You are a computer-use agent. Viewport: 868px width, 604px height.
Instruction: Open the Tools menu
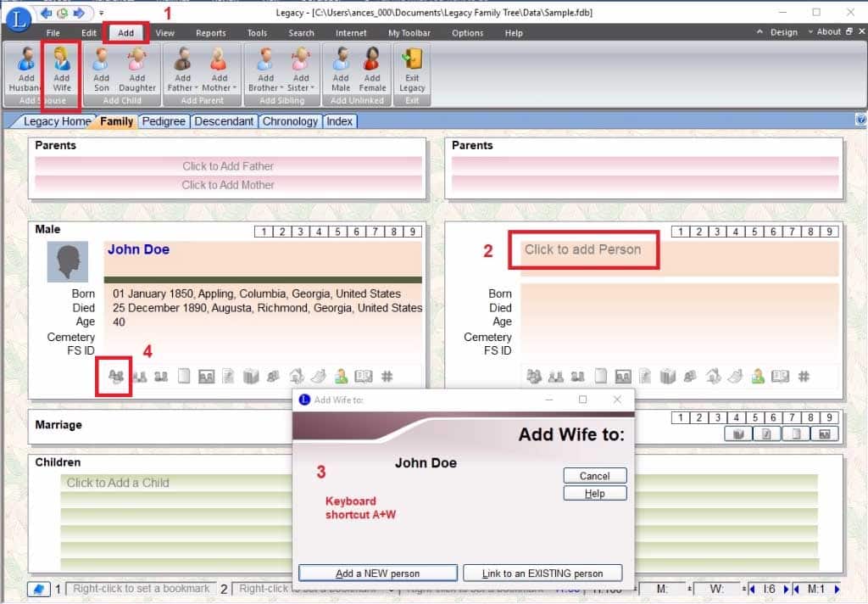257,33
